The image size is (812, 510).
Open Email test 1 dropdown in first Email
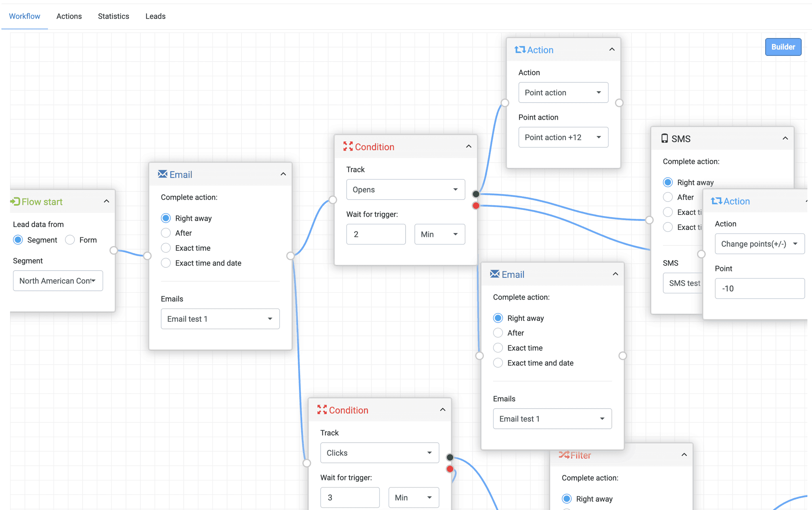coord(220,319)
